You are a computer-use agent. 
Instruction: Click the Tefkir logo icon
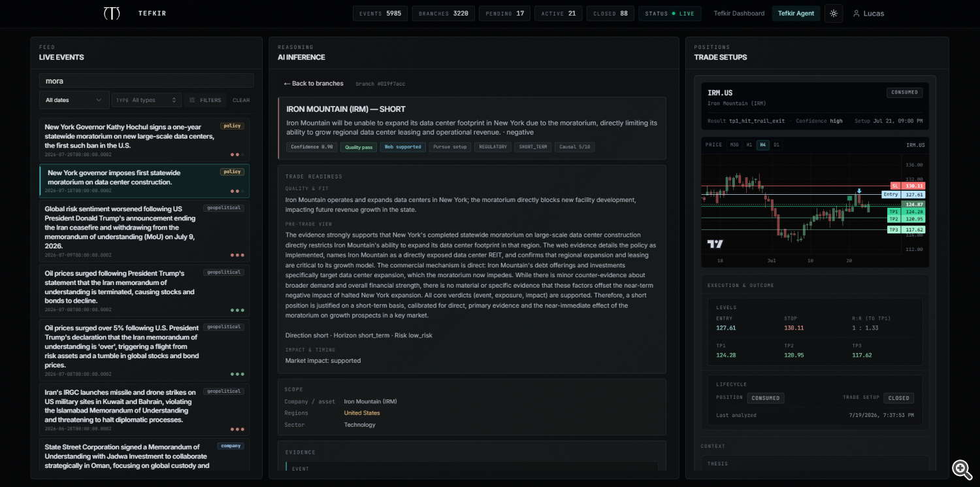(x=112, y=13)
